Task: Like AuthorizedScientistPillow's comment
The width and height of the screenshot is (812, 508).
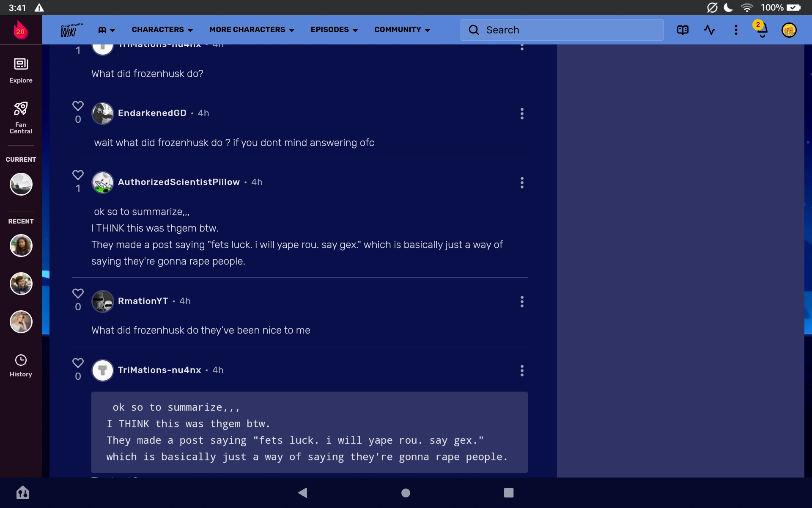Action: (78, 175)
